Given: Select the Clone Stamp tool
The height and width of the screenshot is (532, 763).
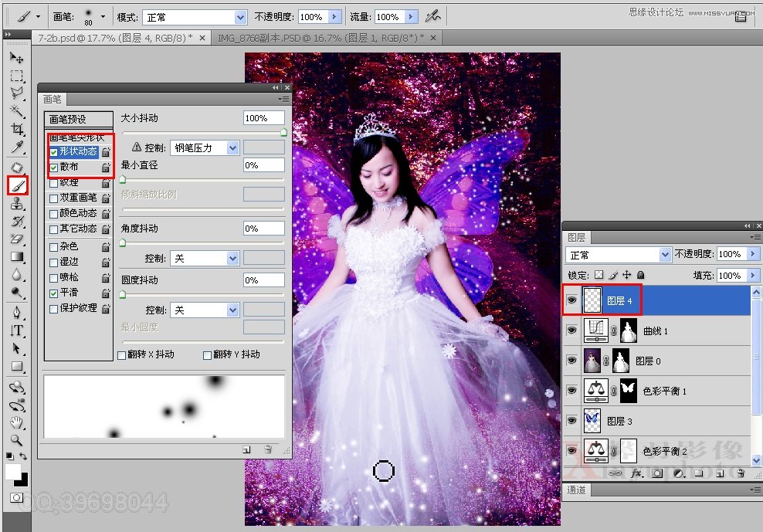Looking at the screenshot, I should coord(17,205).
